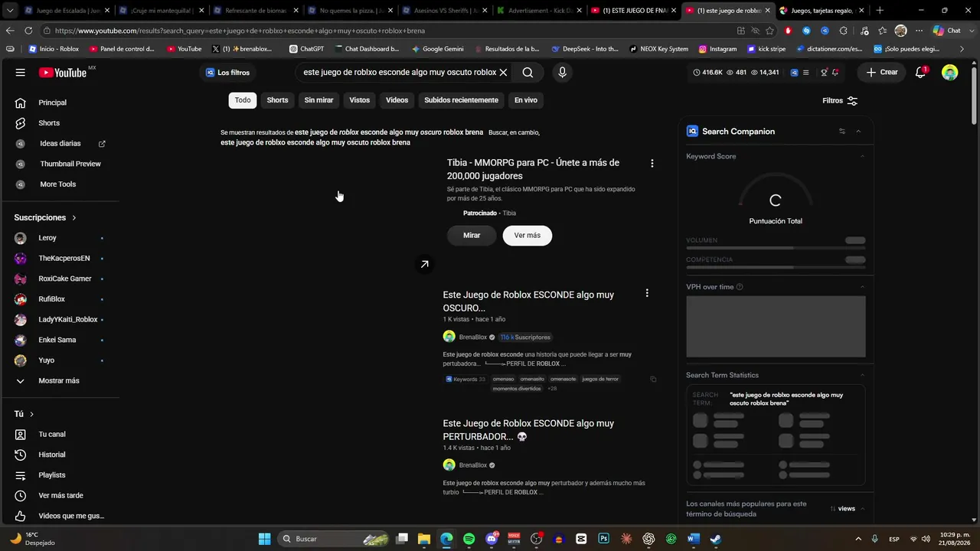
Task: Open Los filtros vidIQ button
Action: (227, 73)
